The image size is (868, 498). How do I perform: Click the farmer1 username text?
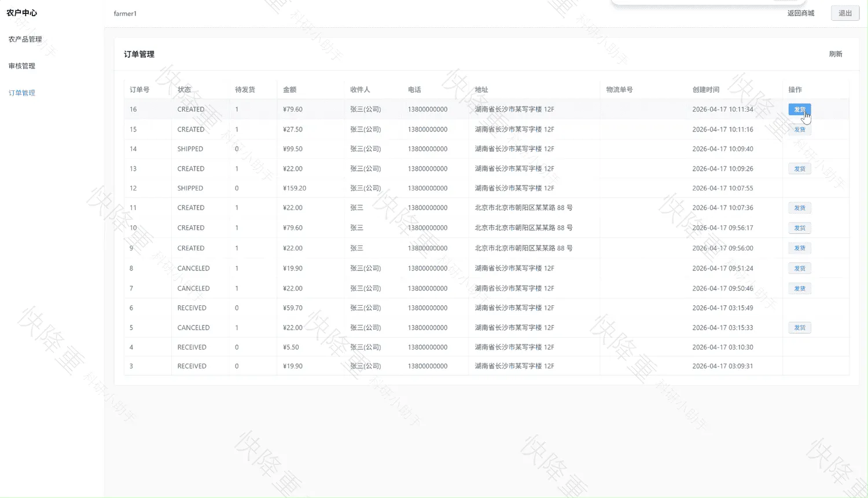(x=125, y=13)
